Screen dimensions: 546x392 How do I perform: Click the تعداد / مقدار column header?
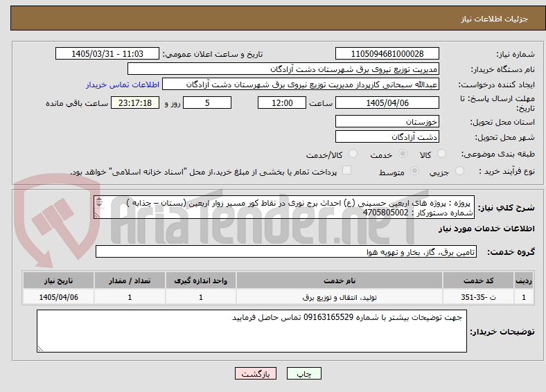(130, 280)
